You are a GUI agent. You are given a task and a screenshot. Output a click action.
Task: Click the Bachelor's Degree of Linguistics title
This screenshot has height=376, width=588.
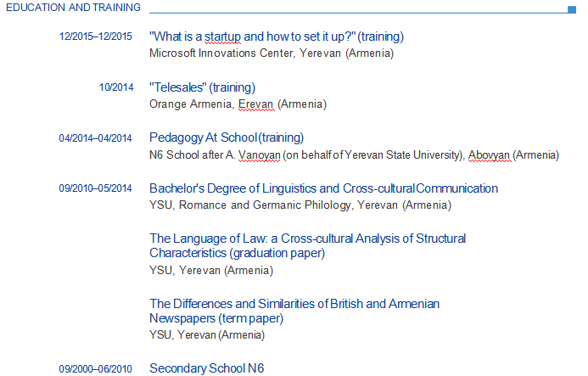pos(323,188)
